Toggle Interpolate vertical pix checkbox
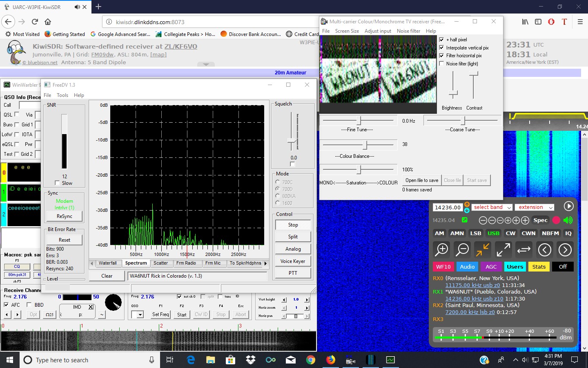Screen dimensions: 588x368 coord(441,47)
